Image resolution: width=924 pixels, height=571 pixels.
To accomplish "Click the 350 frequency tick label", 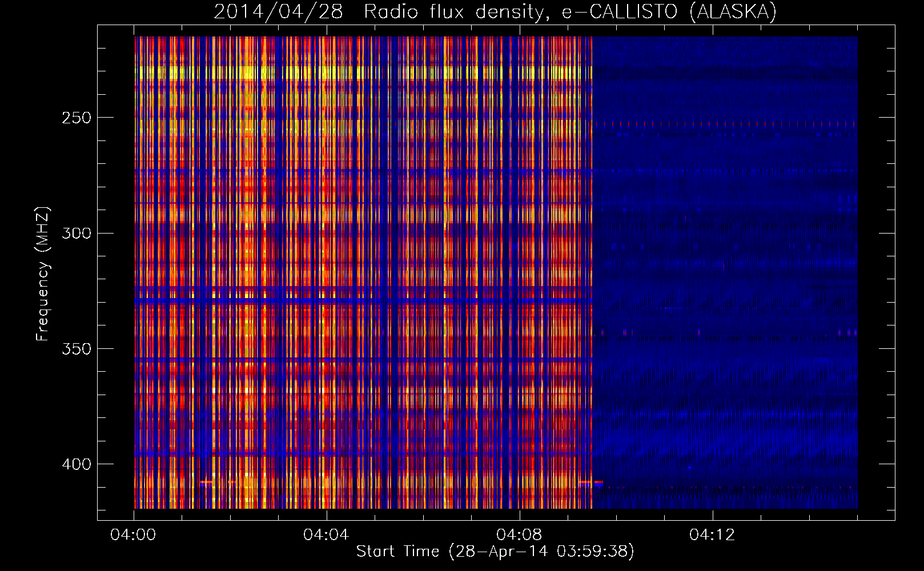I will (x=77, y=349).
